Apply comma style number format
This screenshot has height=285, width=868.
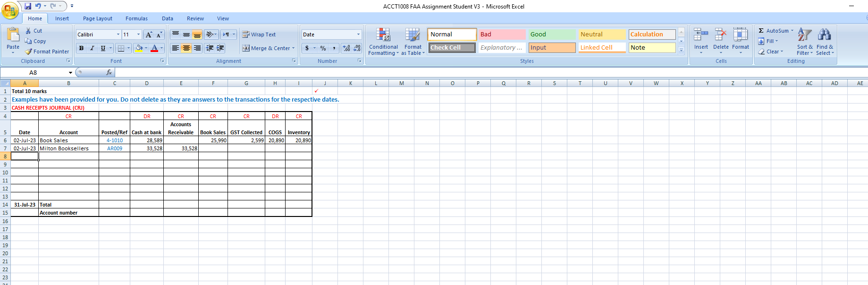point(334,48)
